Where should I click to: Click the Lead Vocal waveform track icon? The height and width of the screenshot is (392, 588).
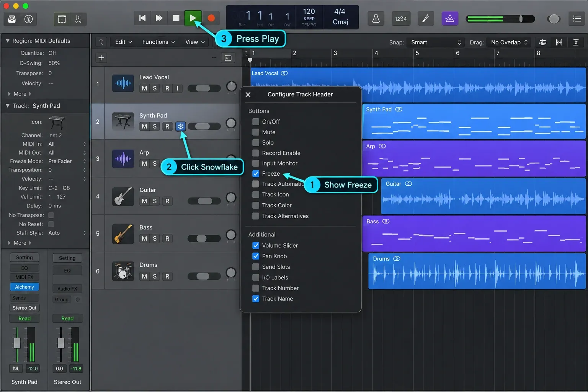pyautogui.click(x=123, y=83)
